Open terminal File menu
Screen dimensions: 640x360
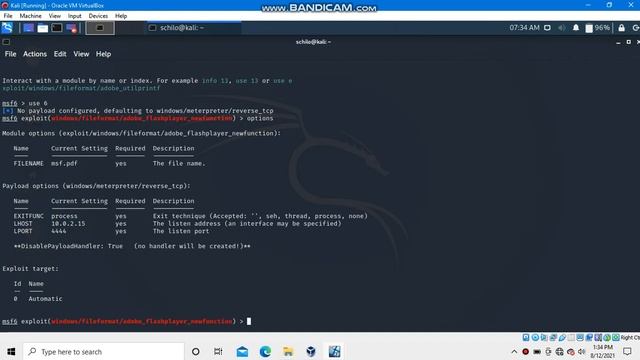[10, 54]
